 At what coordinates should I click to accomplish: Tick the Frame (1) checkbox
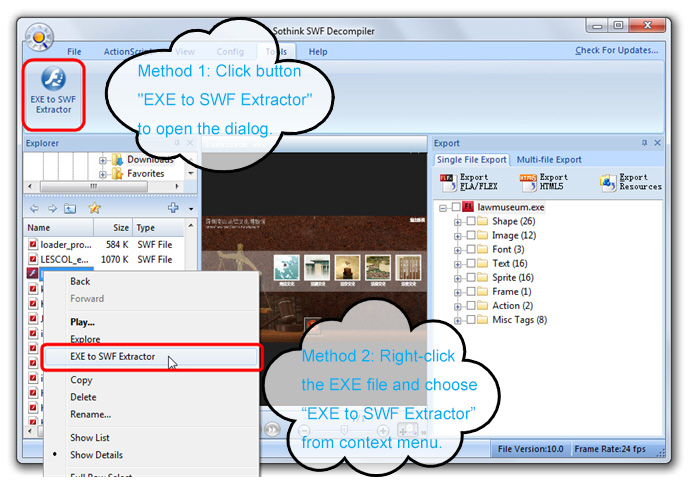point(471,291)
